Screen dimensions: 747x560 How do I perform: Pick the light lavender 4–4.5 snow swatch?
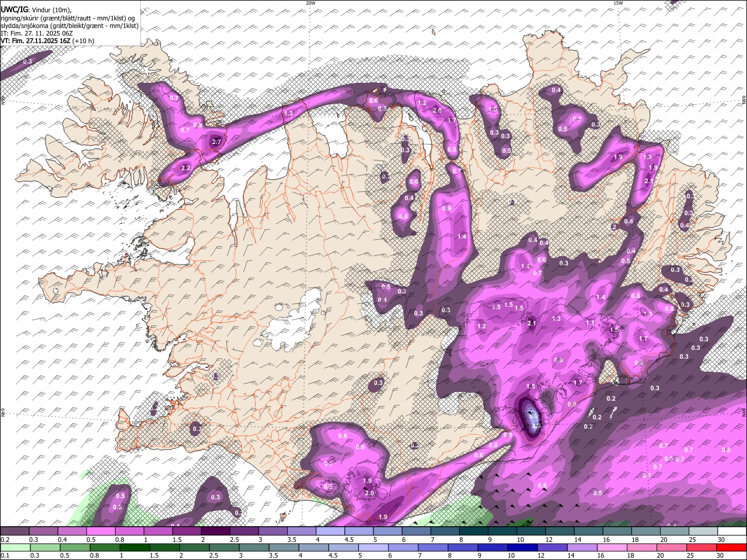[330, 531]
